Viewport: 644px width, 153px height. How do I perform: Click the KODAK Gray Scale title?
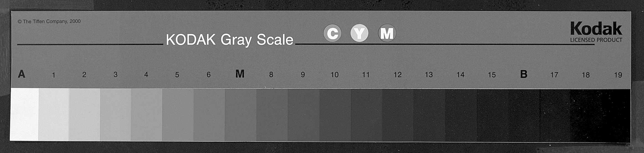click(x=230, y=40)
